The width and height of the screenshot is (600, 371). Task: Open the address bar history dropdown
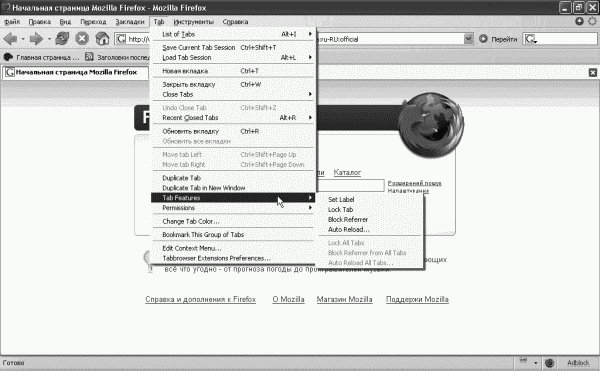click(468, 39)
